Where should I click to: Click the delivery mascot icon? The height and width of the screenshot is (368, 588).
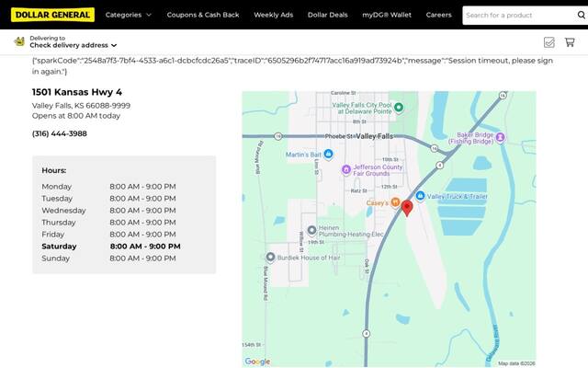point(19,41)
